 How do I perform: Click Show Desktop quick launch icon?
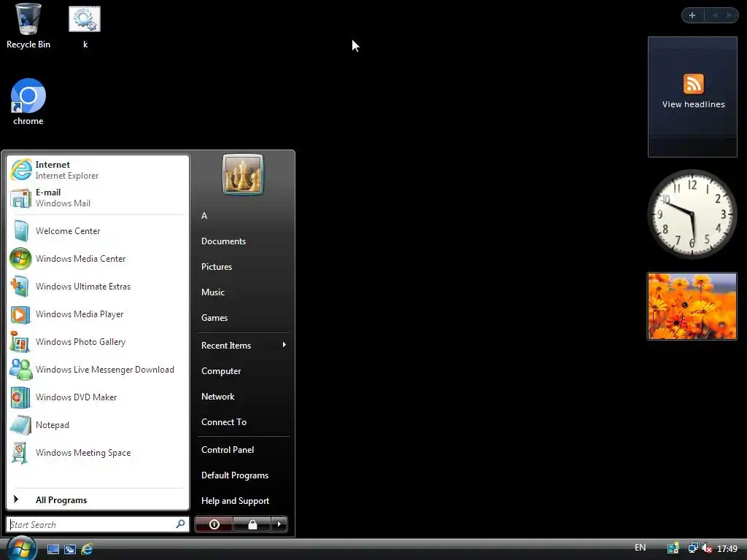pyautogui.click(x=53, y=549)
